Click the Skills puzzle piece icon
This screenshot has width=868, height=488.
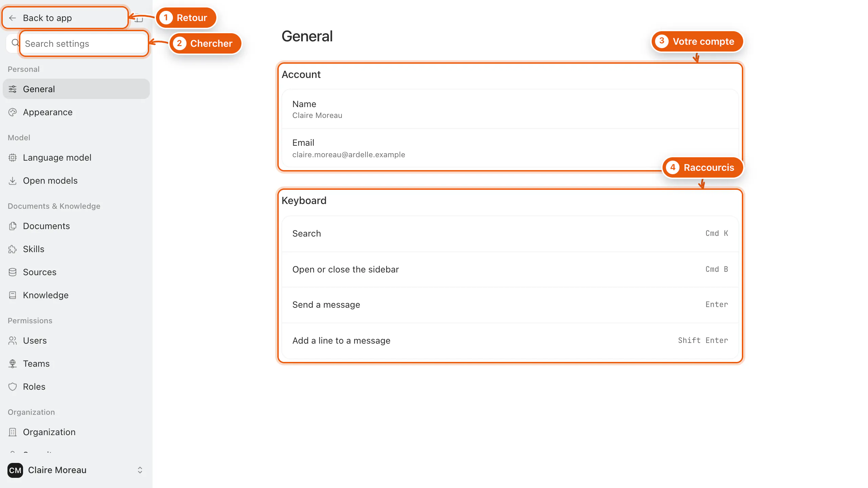pos(13,249)
